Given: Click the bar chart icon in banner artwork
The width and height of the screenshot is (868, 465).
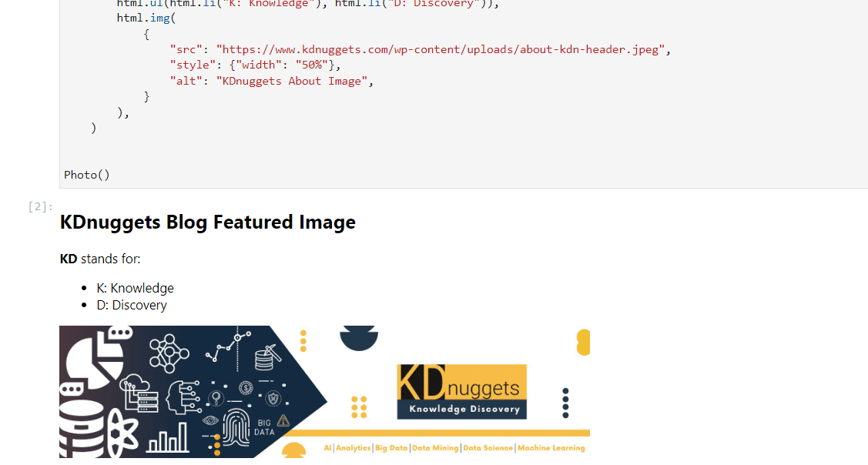Looking at the screenshot, I should click(x=168, y=437).
